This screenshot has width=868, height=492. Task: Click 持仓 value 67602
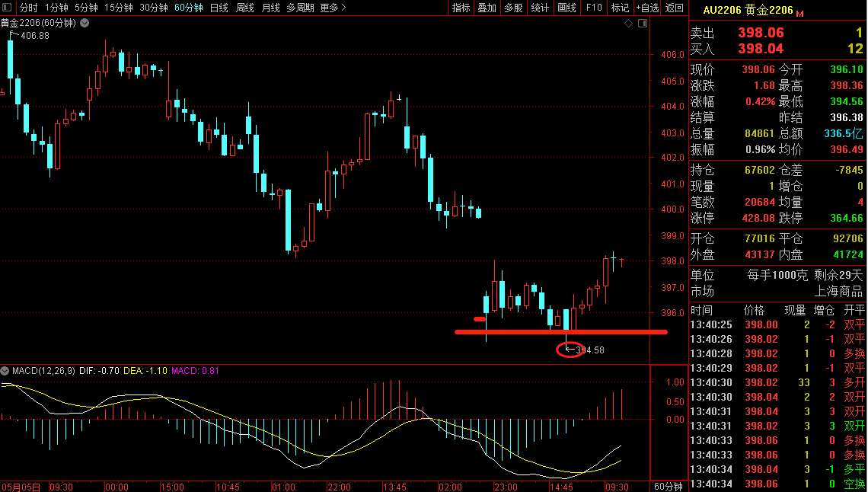[x=760, y=171]
